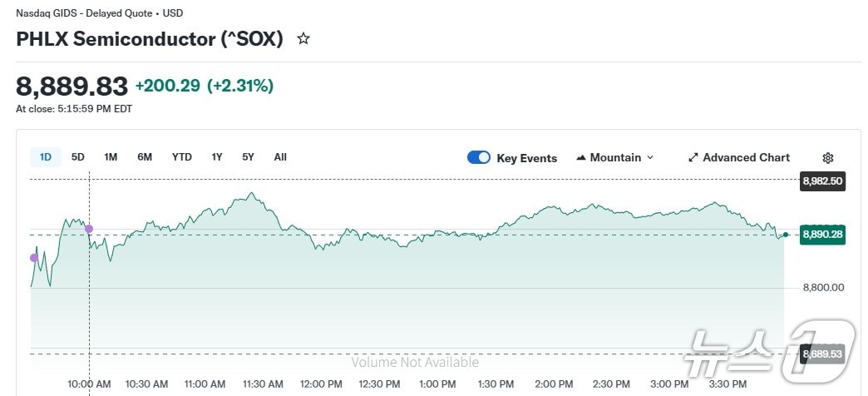Add ^SOX to watchlist with star icon
Viewport: 868px width, 396px height.
pos(303,39)
